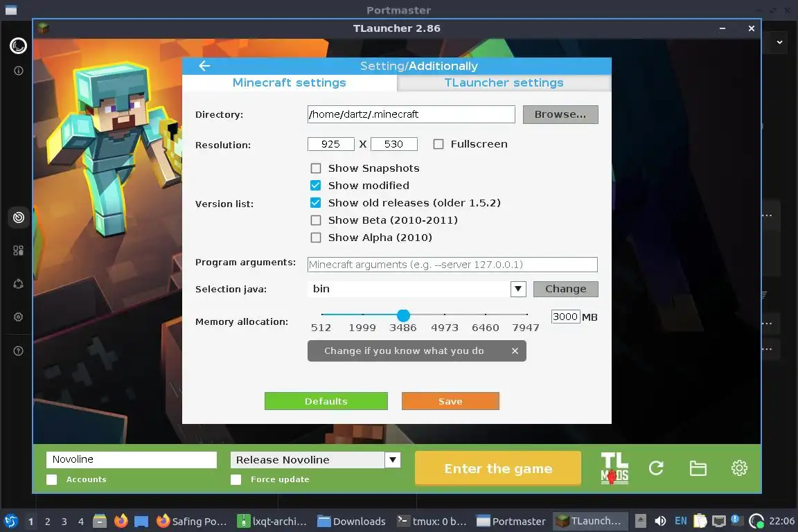Tick the Accounts checkbox
Image resolution: width=798 pixels, height=532 pixels.
point(51,479)
